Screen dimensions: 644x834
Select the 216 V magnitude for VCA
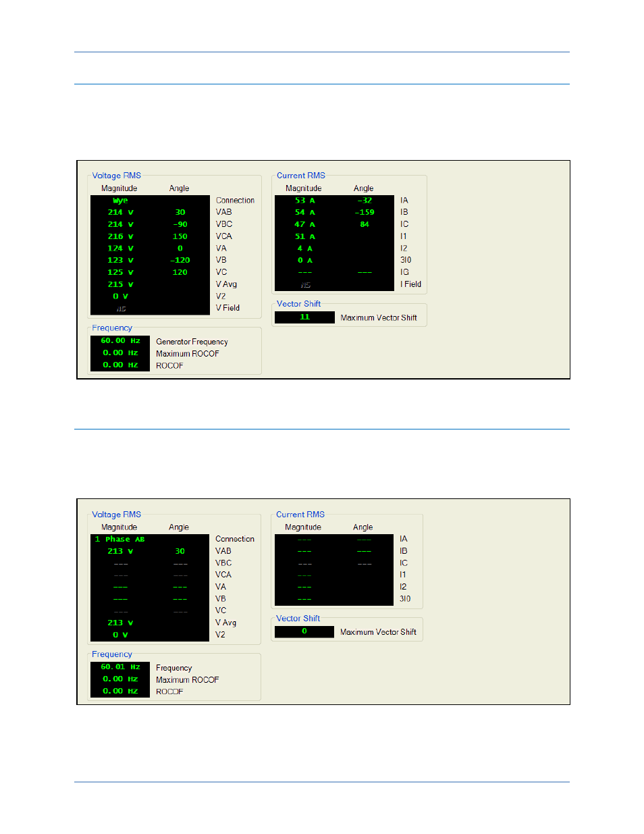121,236
